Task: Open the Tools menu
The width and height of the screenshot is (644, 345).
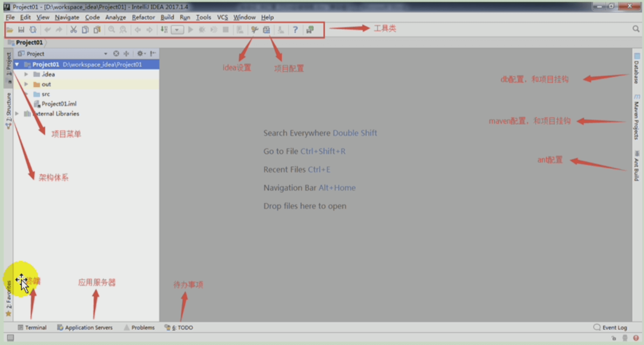Action: tap(203, 17)
